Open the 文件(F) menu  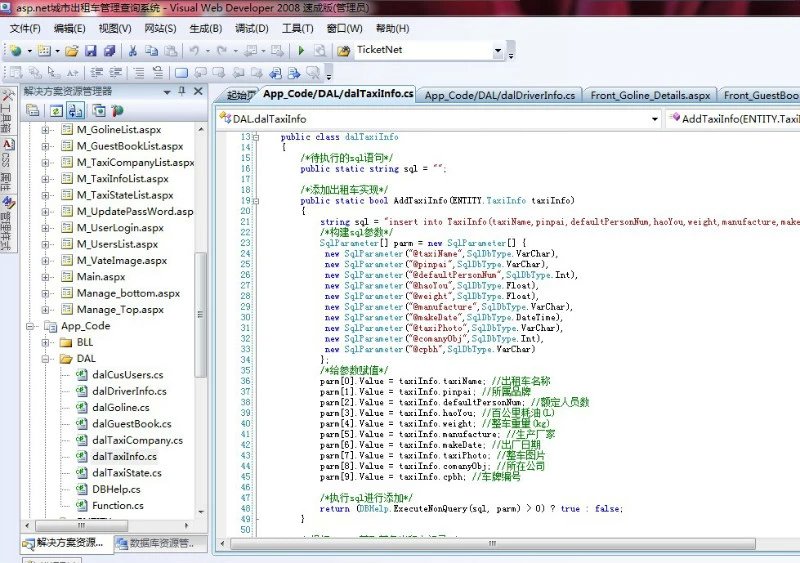tap(25, 29)
